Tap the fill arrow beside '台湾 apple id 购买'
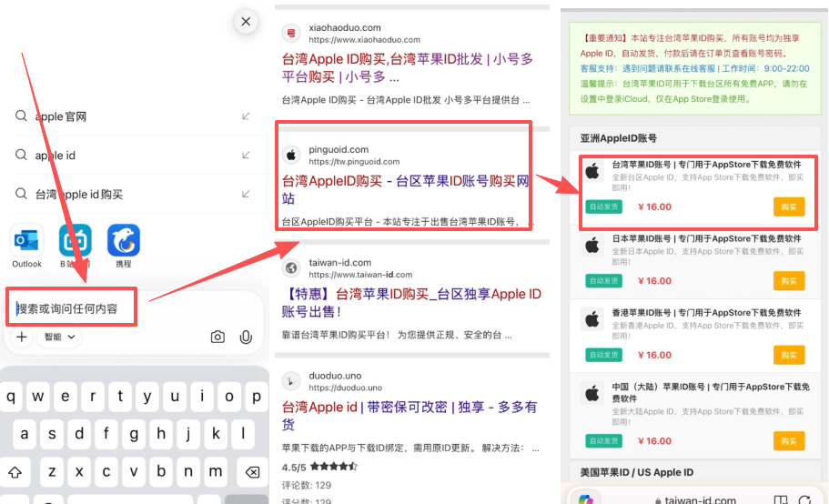The height and width of the screenshot is (504, 829). click(246, 194)
